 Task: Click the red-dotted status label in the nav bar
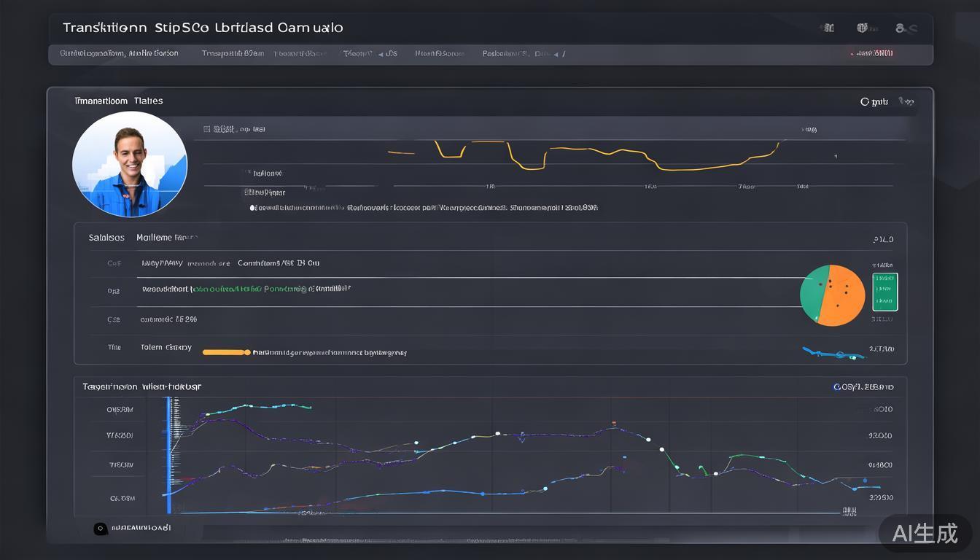(x=872, y=53)
